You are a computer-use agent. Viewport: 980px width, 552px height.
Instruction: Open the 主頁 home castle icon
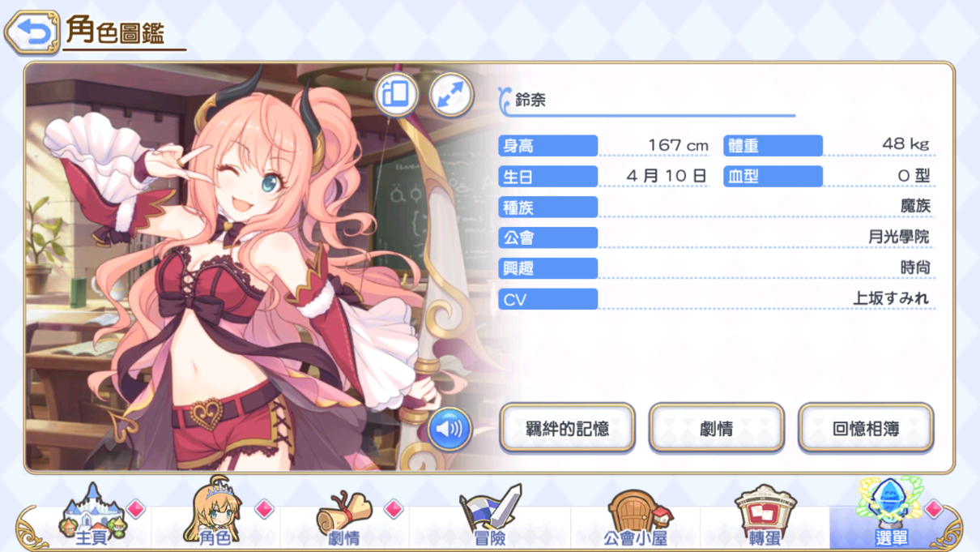93,514
